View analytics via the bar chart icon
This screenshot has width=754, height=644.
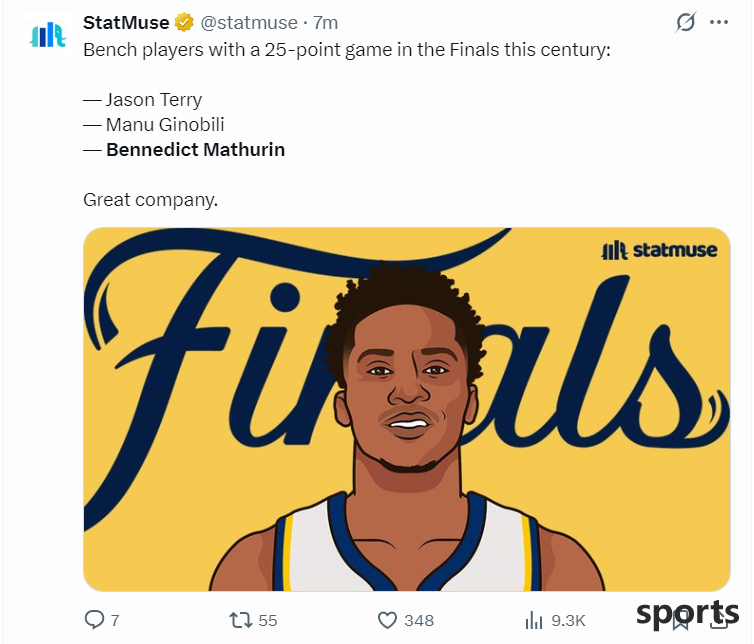pyautogui.click(x=534, y=620)
